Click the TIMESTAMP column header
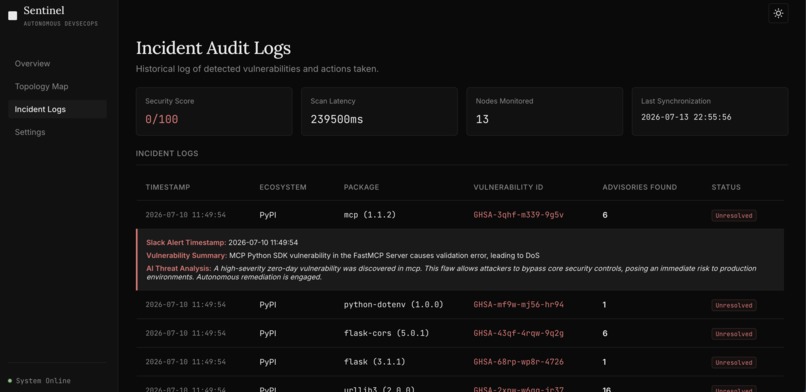Screen dimensions: 806x392 coord(168,187)
